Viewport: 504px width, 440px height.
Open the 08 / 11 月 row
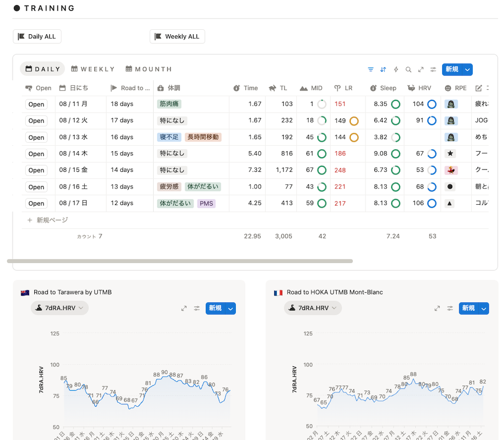coord(36,104)
